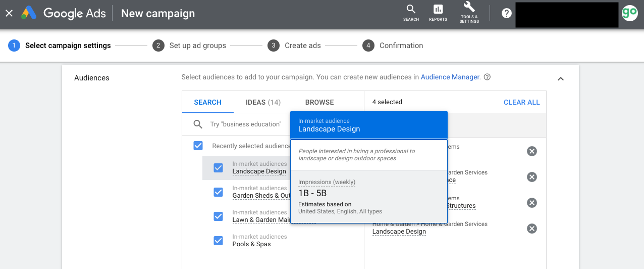The height and width of the screenshot is (269, 644).
Task: Remove selected Landscape Design audience
Action: pos(531,229)
